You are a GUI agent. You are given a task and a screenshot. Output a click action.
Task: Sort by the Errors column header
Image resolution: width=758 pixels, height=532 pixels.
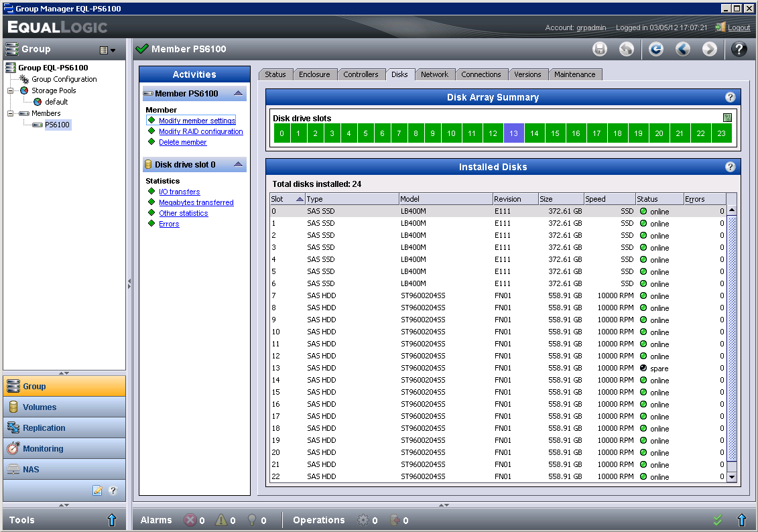[704, 199]
